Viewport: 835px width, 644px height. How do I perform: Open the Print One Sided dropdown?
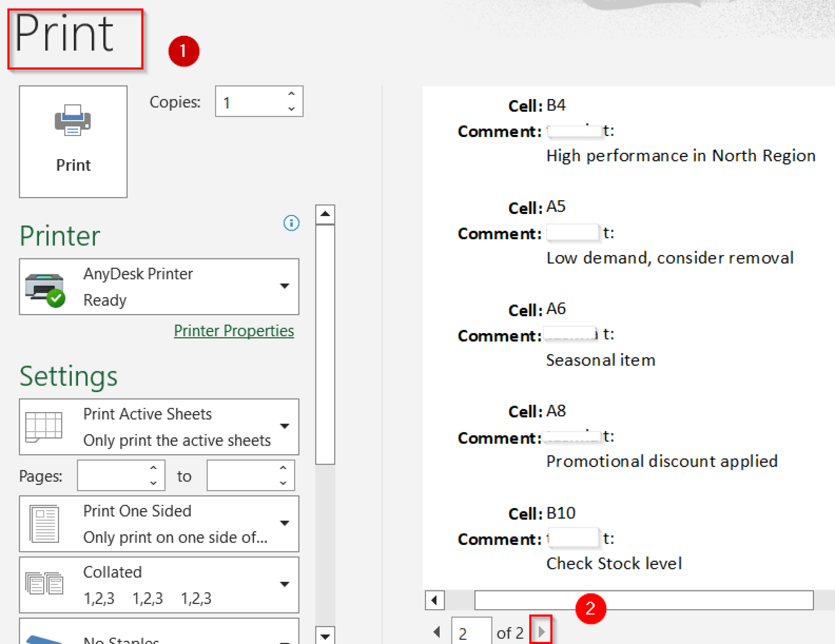click(285, 524)
